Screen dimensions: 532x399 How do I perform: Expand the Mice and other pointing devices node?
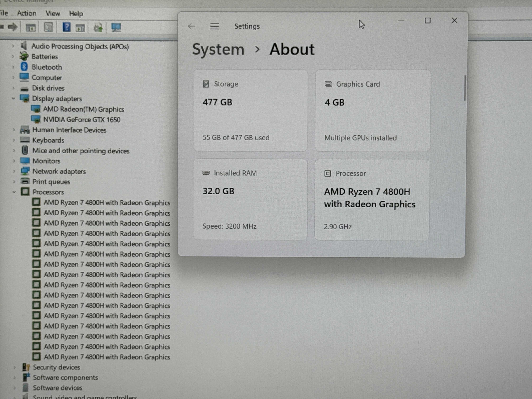(x=14, y=151)
